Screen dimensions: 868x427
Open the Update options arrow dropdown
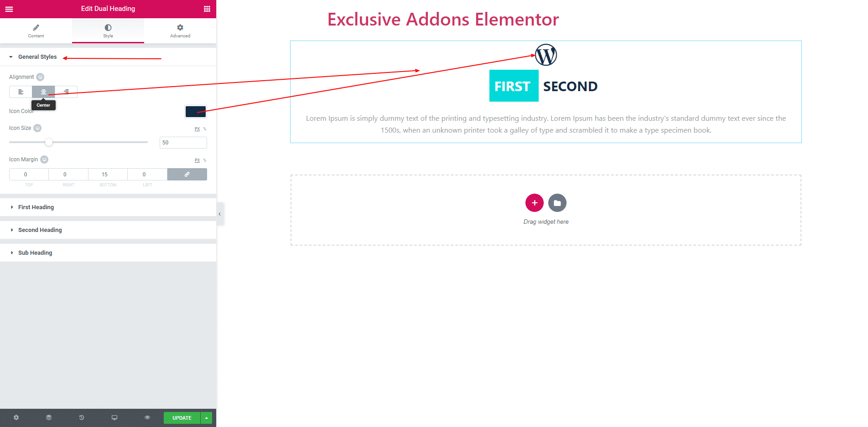click(x=207, y=418)
